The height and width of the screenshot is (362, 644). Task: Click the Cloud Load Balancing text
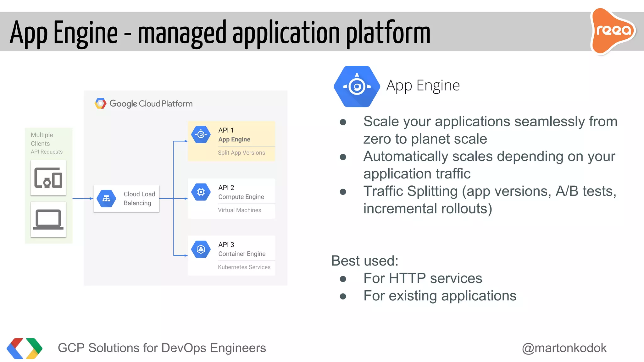(139, 199)
